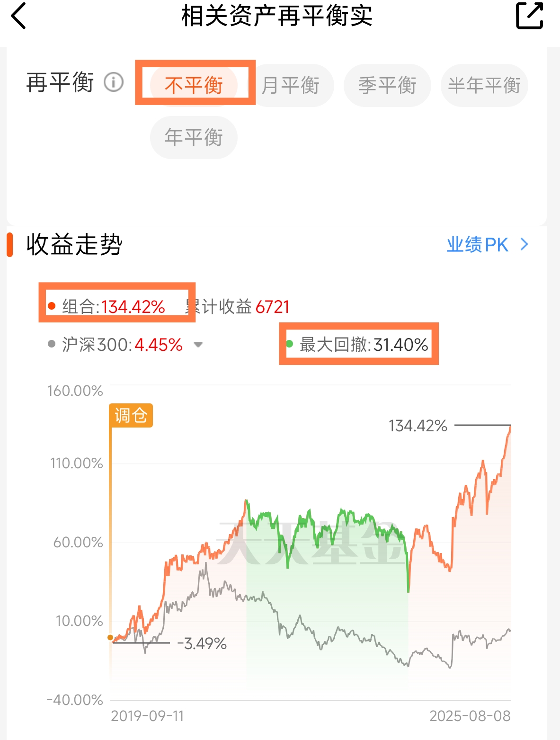The image size is (560, 740).
Task: Select the 不平衡 option
Action: point(194,85)
